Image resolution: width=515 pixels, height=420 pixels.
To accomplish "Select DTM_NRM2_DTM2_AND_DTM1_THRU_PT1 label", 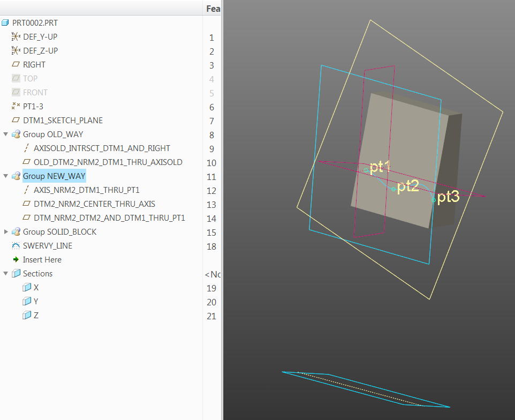I will [x=109, y=217].
